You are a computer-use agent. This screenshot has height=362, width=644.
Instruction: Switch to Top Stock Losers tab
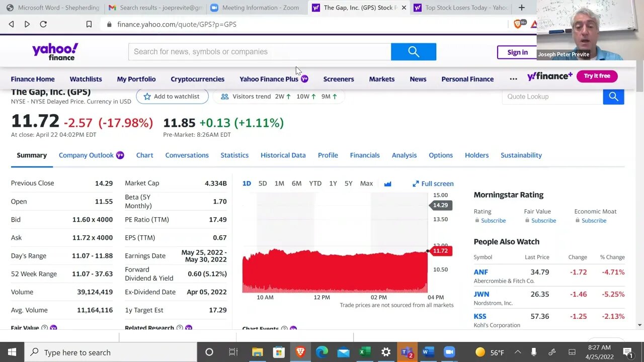pyautogui.click(x=461, y=8)
